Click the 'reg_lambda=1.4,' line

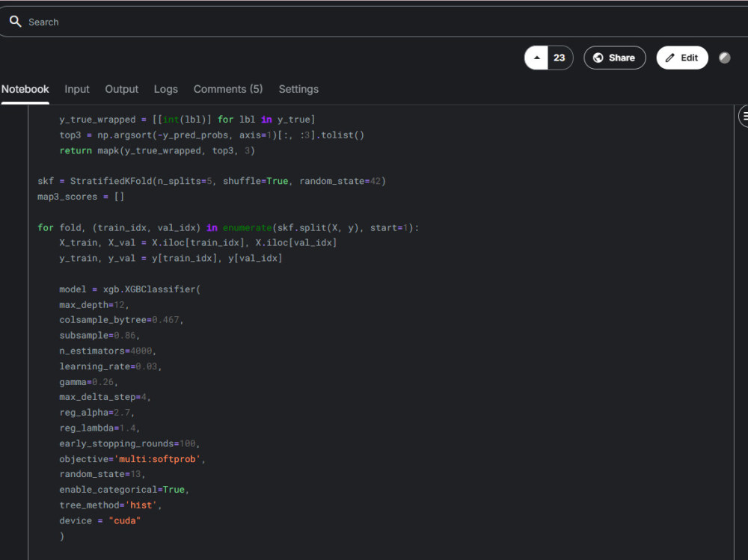(99, 428)
